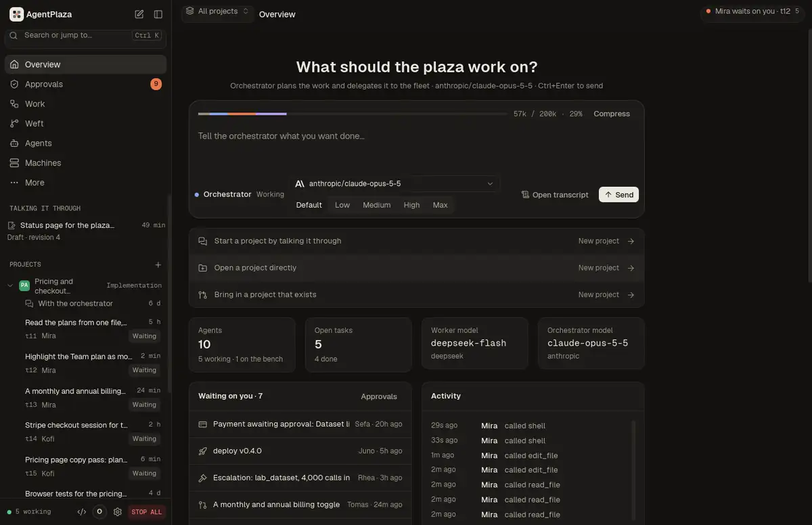Click the Work icon in sidebar

point(14,104)
